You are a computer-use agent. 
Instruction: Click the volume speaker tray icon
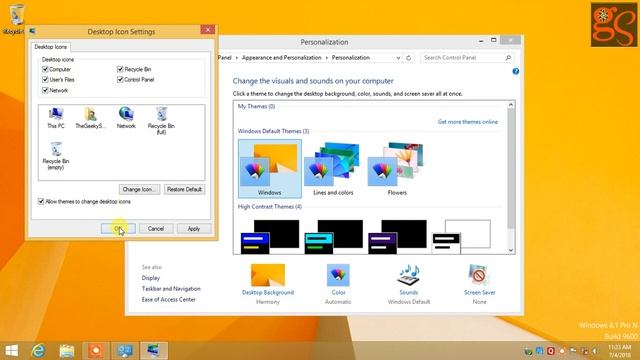pyautogui.click(x=596, y=351)
